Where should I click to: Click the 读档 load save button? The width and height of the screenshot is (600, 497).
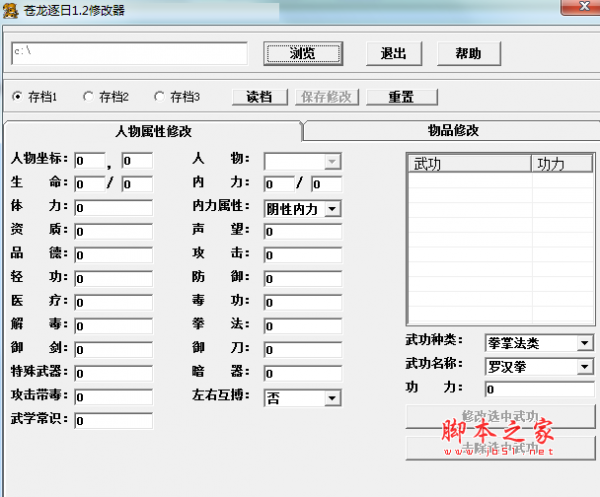pos(260,97)
